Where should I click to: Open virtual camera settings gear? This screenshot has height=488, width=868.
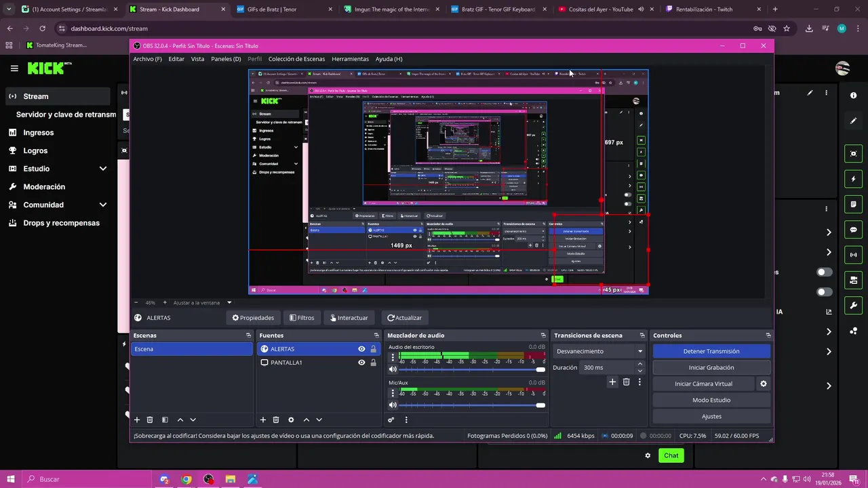[764, 384]
